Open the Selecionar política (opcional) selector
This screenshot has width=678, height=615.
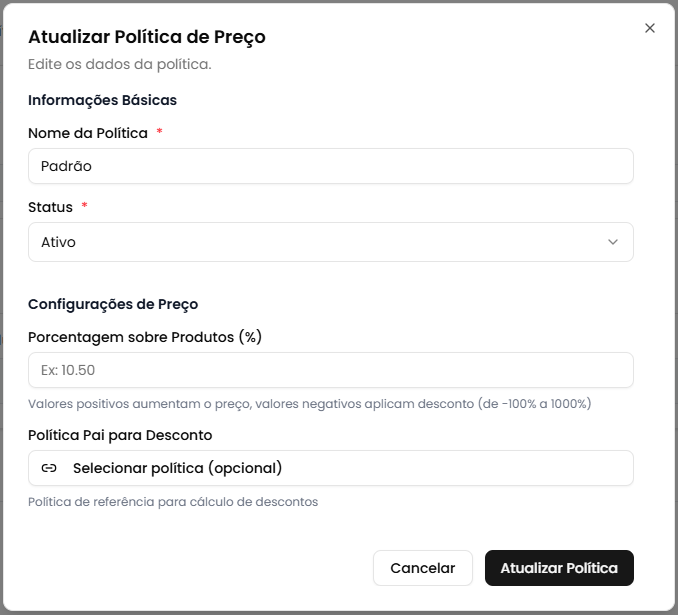pyautogui.click(x=330, y=468)
